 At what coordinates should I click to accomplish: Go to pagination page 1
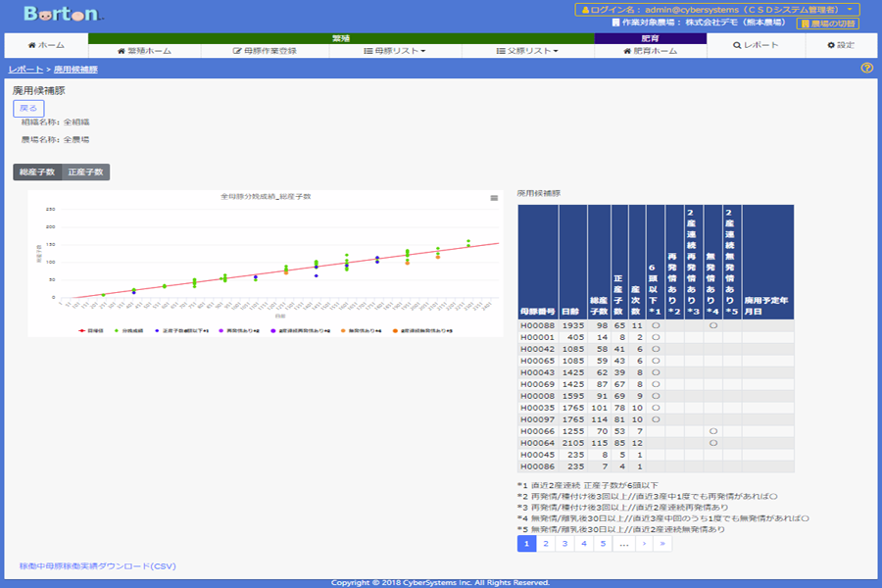pyautogui.click(x=526, y=544)
